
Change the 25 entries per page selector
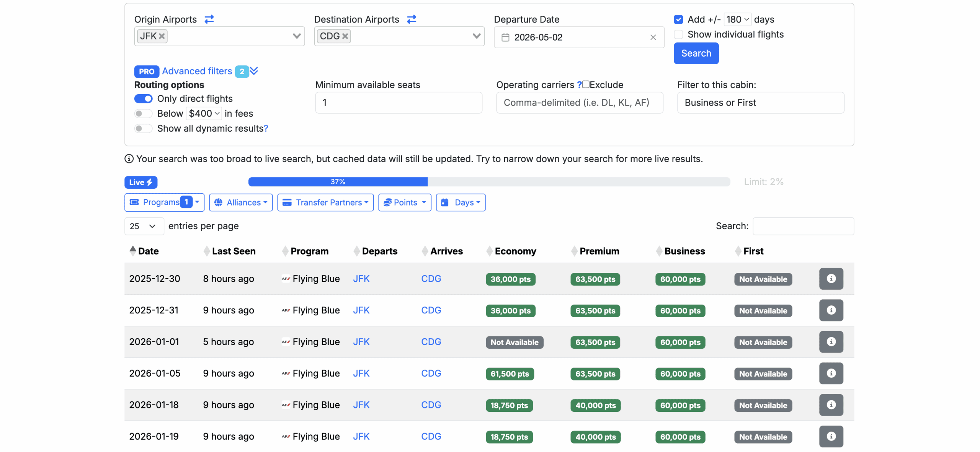tap(144, 226)
